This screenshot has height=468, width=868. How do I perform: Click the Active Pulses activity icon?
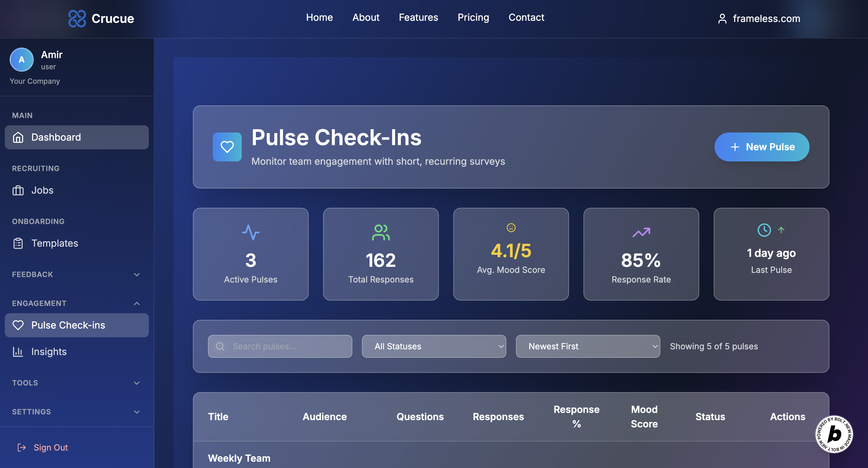pos(250,232)
